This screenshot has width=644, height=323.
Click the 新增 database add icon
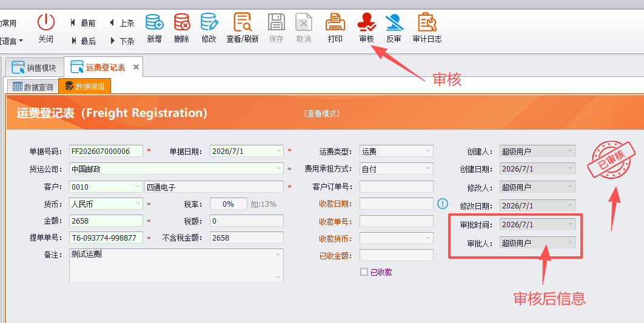tap(155, 22)
